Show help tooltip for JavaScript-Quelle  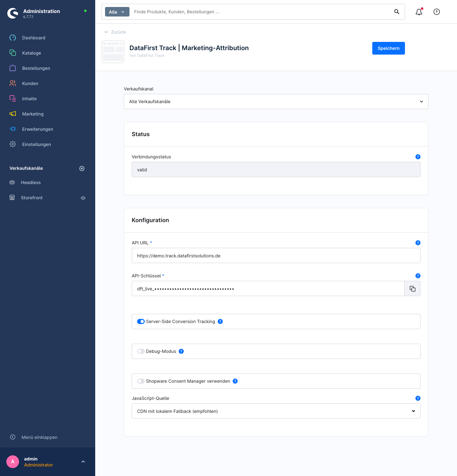click(418, 398)
